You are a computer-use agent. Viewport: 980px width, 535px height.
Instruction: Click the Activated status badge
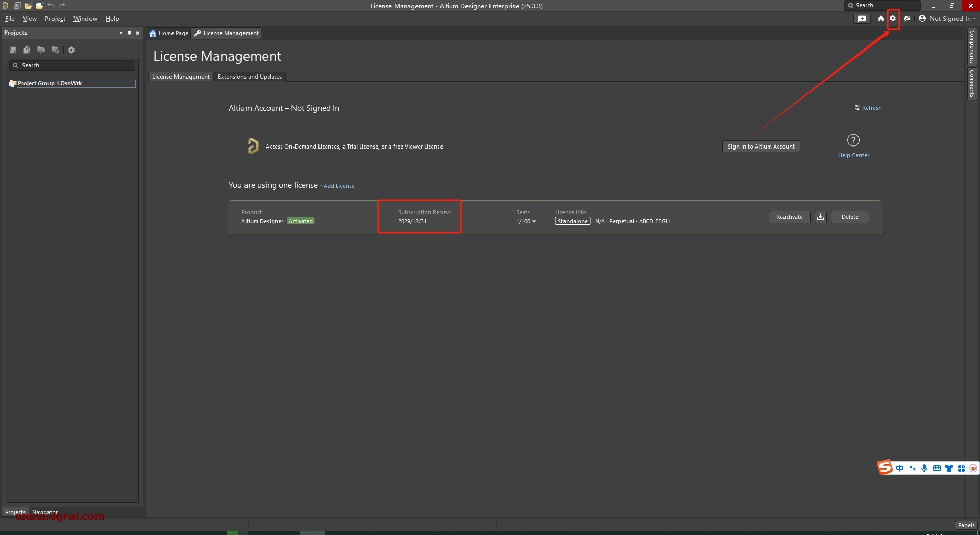301,221
